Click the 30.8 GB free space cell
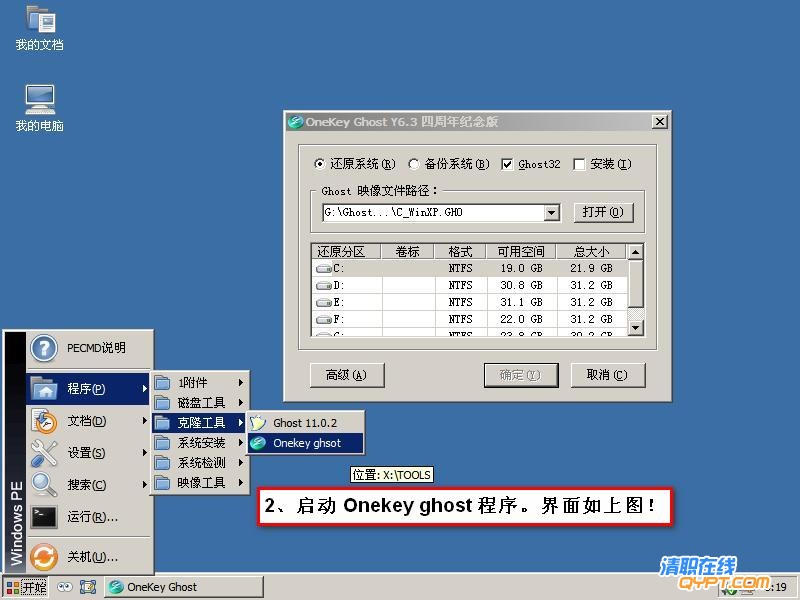The height and width of the screenshot is (600, 800). 521,285
